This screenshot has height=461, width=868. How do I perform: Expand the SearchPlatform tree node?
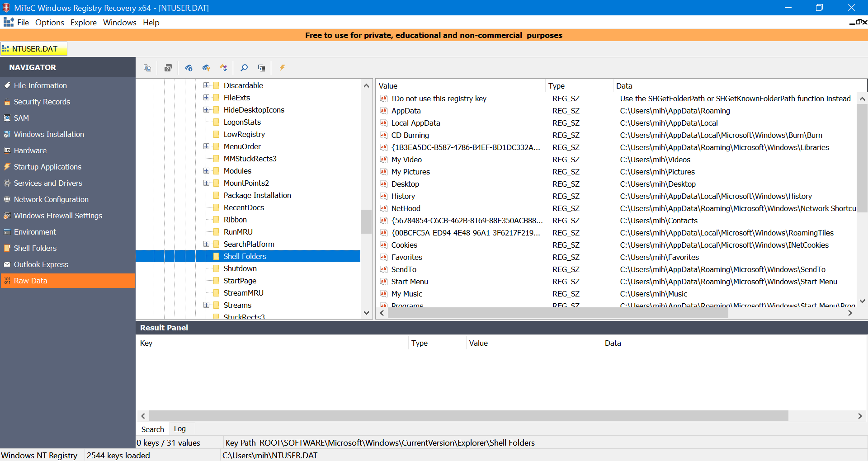(206, 244)
